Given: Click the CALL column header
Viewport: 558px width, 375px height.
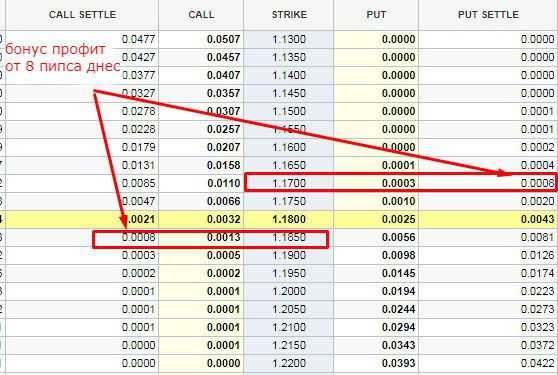Looking at the screenshot, I should (201, 15).
